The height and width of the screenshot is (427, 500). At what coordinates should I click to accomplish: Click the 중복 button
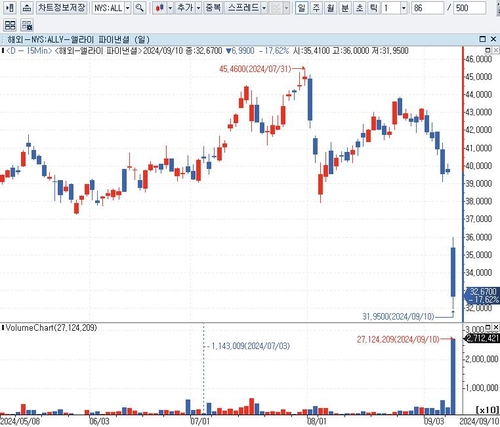[213, 8]
